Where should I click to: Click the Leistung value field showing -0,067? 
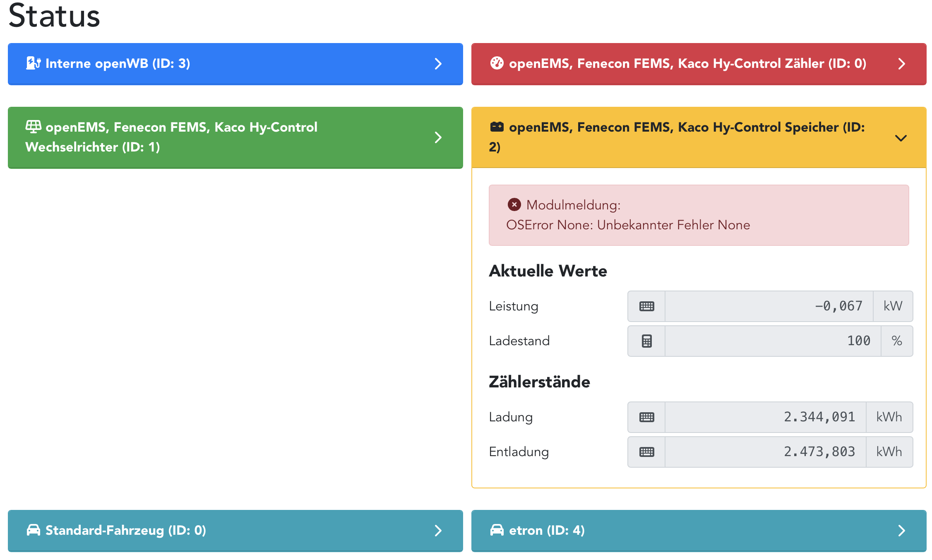pos(769,306)
